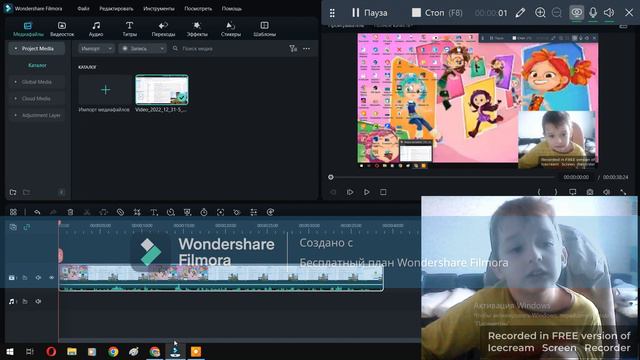This screenshot has width=640, height=360.
Task: Open the speed clock icon in timeline toolbar
Action: coord(171,212)
